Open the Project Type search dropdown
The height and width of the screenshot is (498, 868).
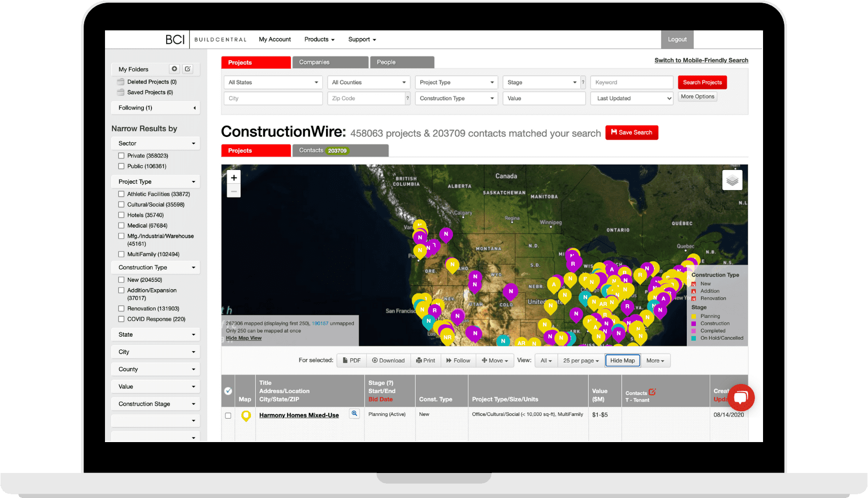pyautogui.click(x=457, y=83)
